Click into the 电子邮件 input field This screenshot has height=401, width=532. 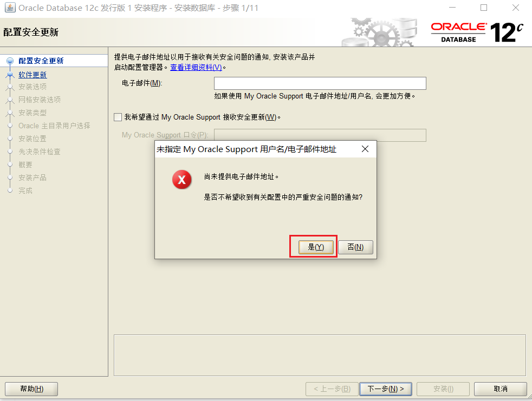coord(320,83)
